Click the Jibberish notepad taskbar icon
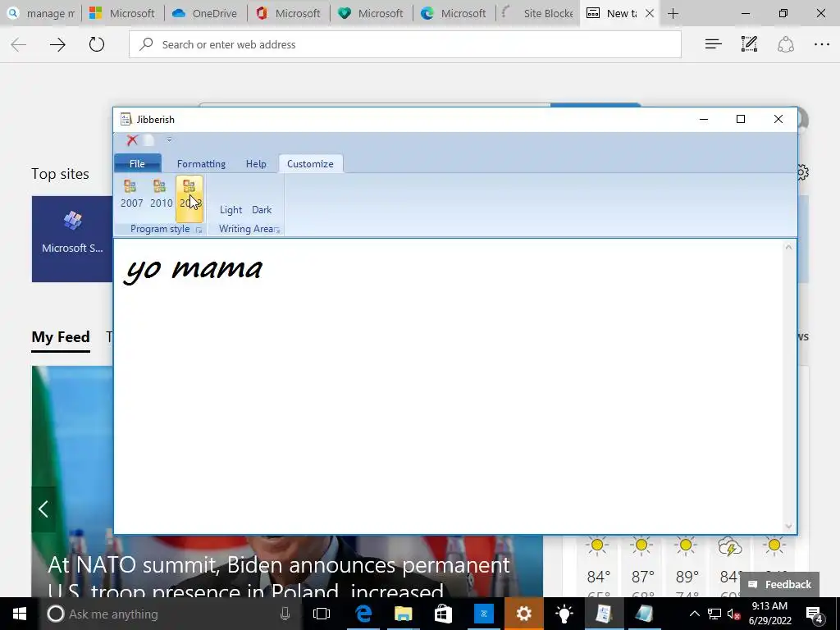840x630 pixels. [604, 614]
